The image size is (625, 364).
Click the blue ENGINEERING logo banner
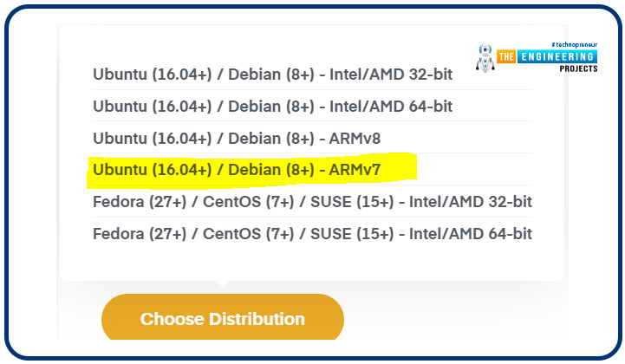(x=557, y=56)
